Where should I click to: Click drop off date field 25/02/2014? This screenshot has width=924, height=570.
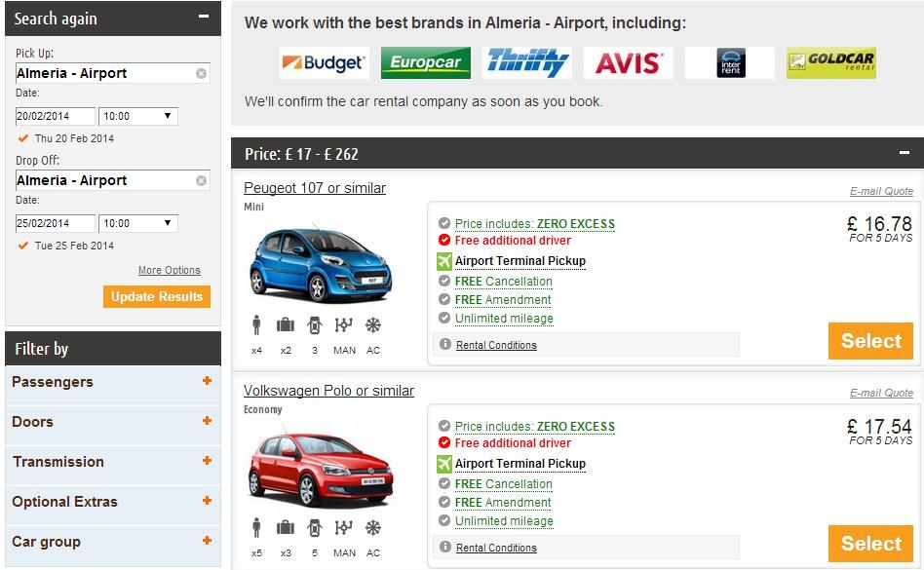click(55, 223)
